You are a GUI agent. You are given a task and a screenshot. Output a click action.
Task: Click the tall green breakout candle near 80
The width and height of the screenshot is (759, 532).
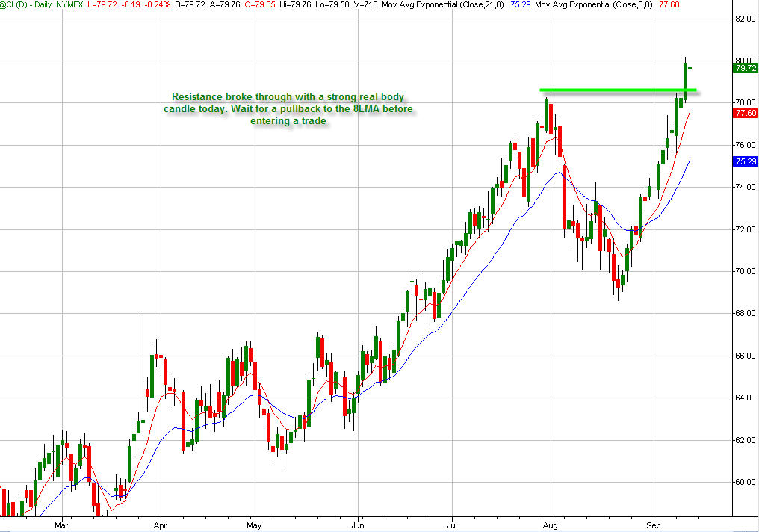pyautogui.click(x=686, y=81)
